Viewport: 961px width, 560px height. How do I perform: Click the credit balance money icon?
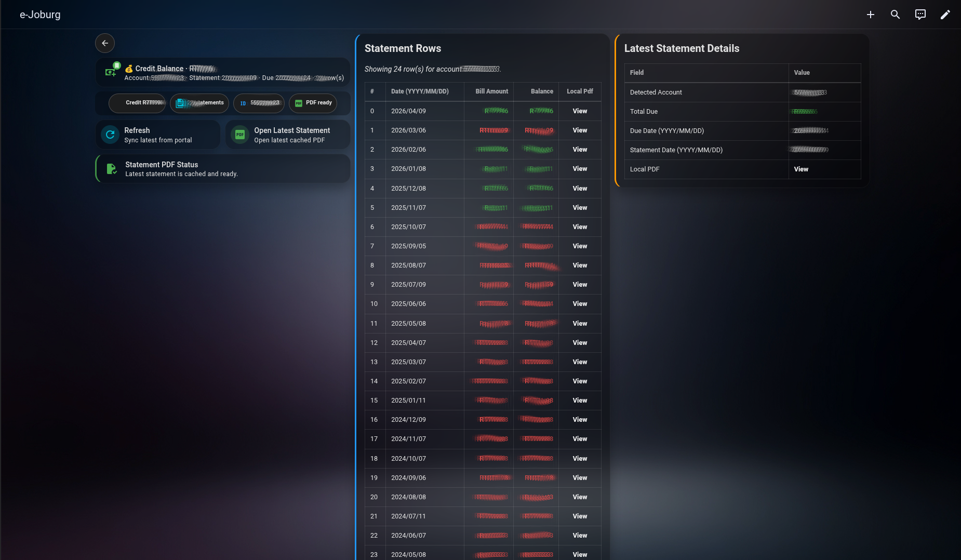111,72
